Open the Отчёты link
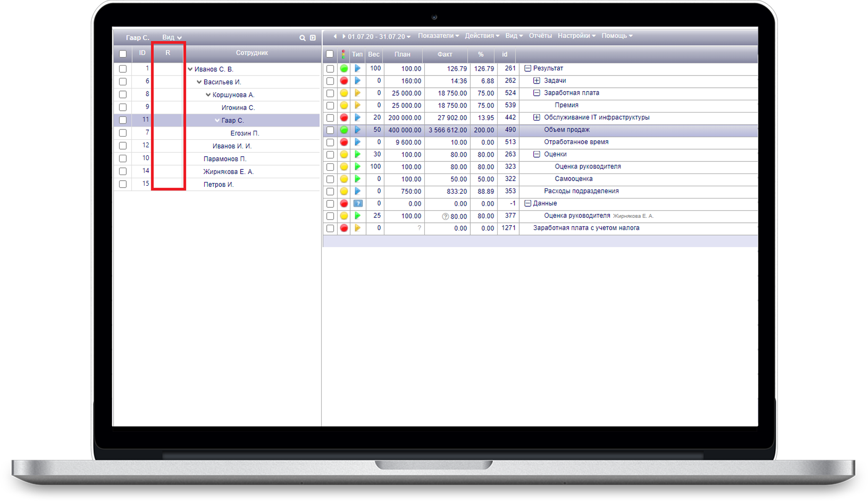 tap(540, 36)
